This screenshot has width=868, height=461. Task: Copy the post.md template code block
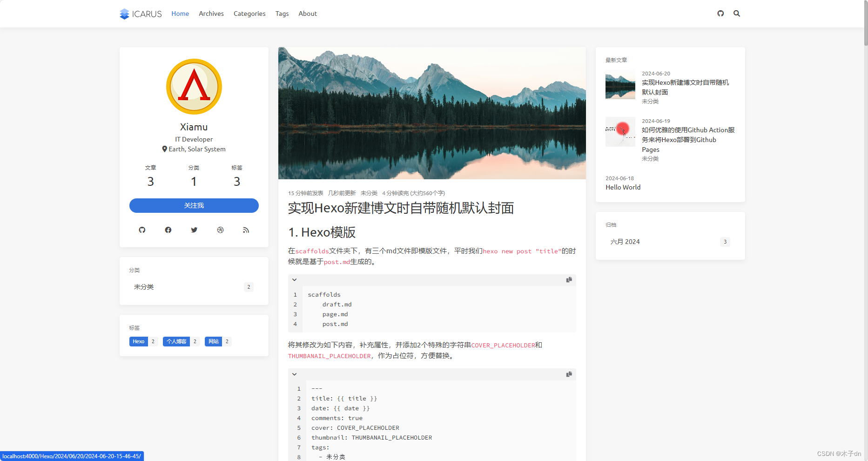(569, 374)
